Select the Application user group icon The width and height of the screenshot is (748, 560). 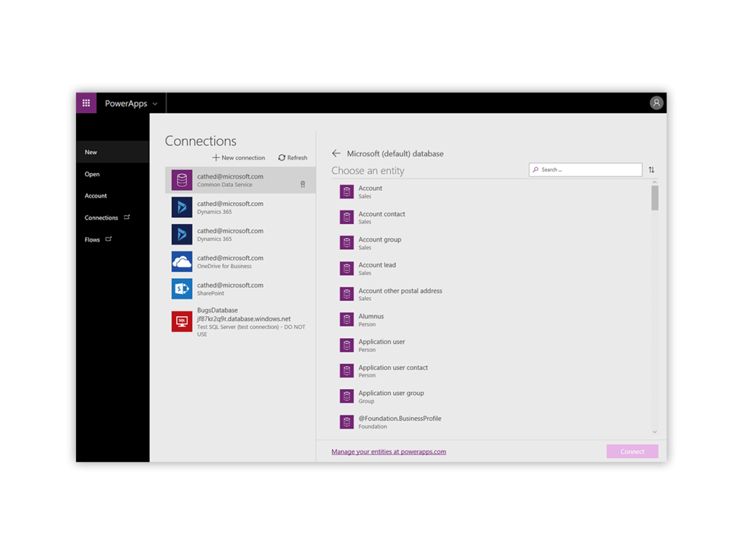[347, 396]
